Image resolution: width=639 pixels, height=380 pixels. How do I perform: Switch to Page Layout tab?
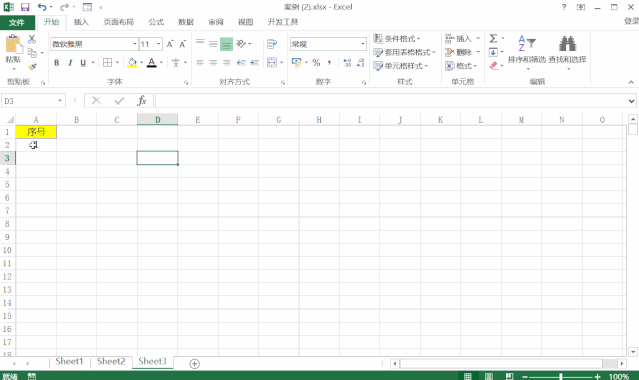click(x=118, y=22)
